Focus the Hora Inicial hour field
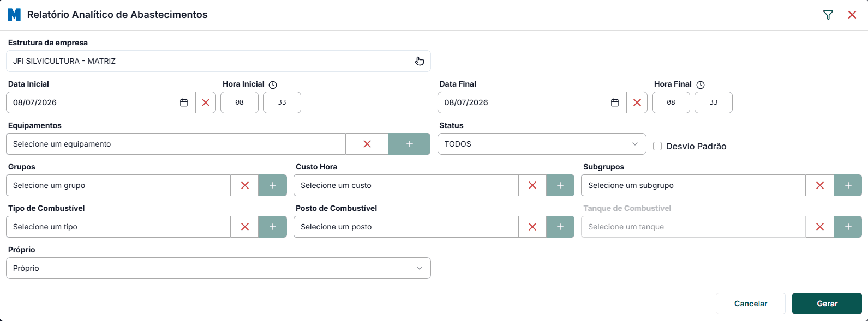Screen dimensions: 868x321 coord(240,102)
